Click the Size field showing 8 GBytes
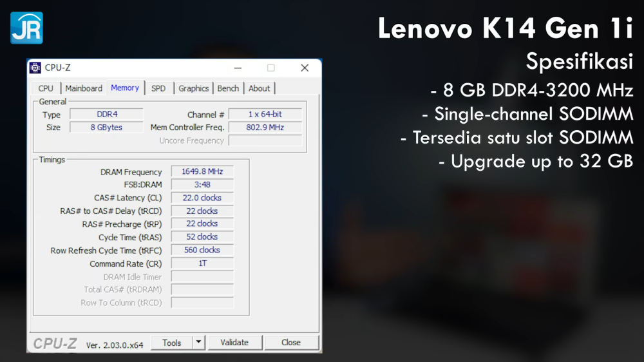 [107, 128]
